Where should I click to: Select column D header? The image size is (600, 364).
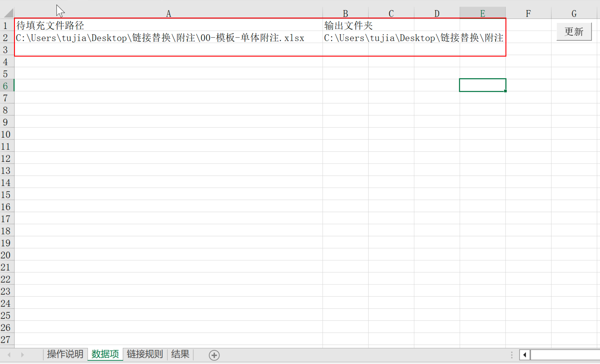click(437, 13)
